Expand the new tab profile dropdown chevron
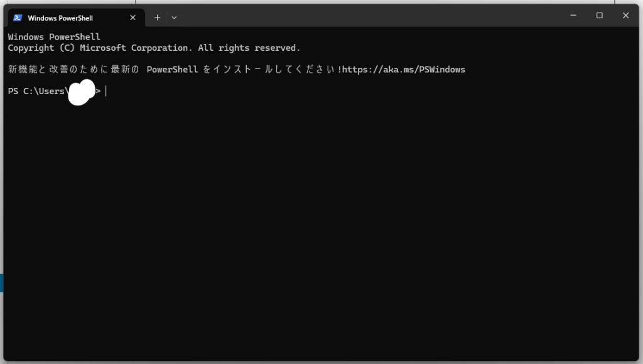 (174, 18)
